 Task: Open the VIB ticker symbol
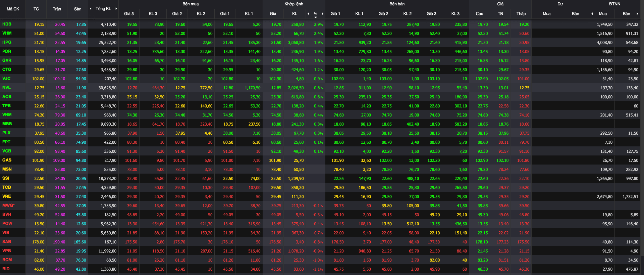pos(6,233)
